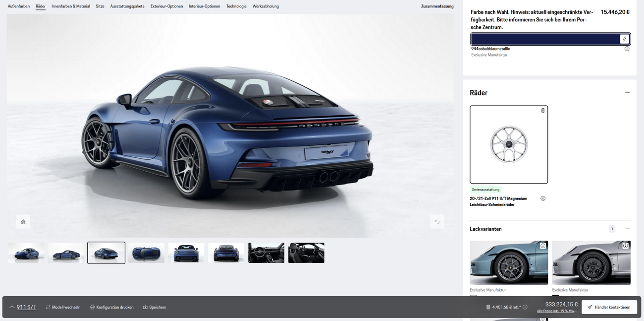The height and width of the screenshot is (321, 644).
Task: Click the 360-degree view icon below car
Action: (23, 222)
